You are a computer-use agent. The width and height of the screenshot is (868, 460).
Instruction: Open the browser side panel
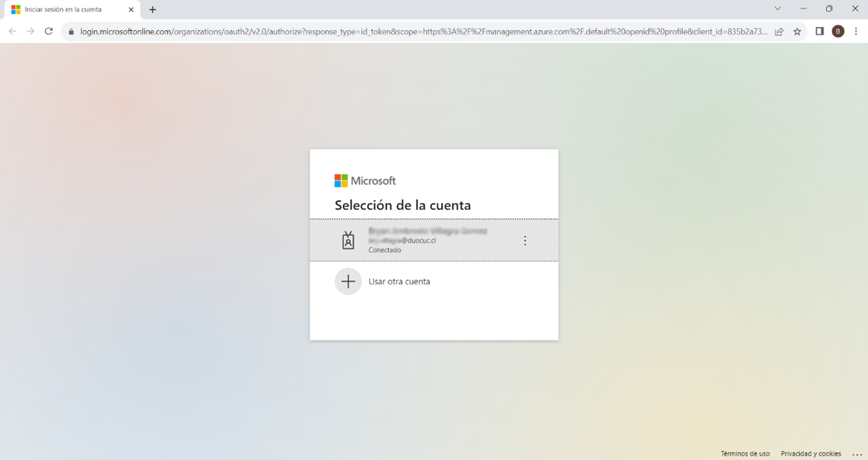[x=820, y=31]
